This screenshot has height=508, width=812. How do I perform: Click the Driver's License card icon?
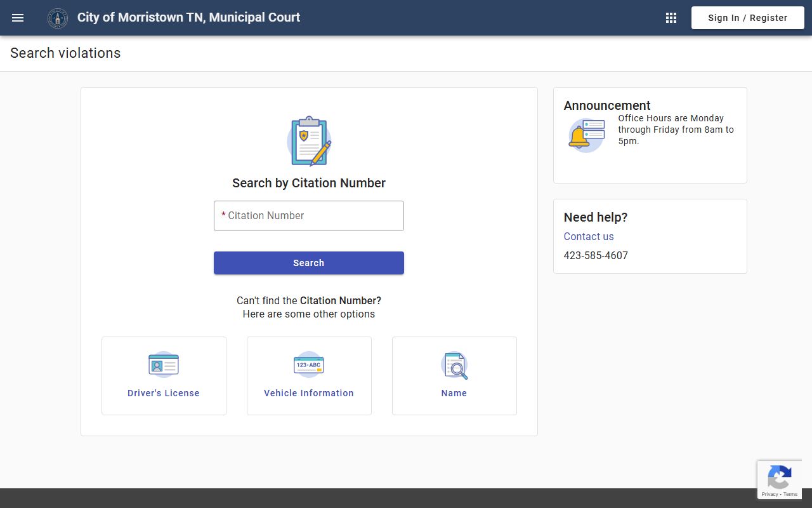pyautogui.click(x=164, y=365)
